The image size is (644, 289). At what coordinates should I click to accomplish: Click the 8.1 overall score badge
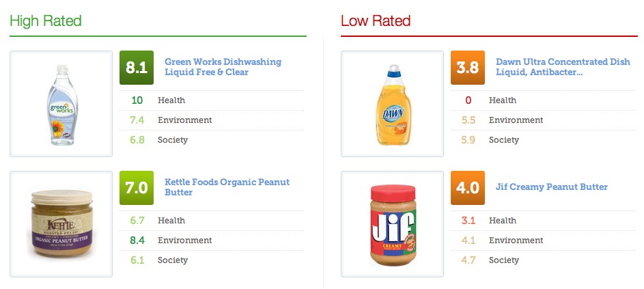coord(137,68)
